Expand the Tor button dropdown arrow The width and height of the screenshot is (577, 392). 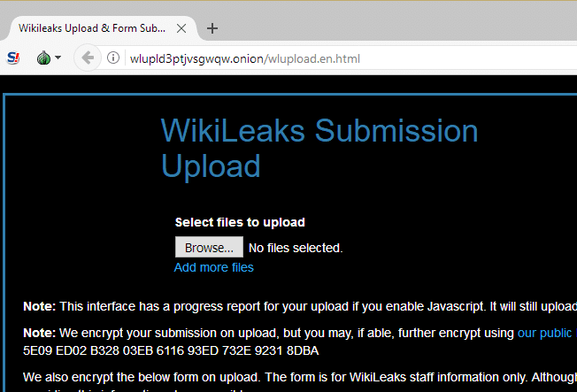click(x=58, y=58)
